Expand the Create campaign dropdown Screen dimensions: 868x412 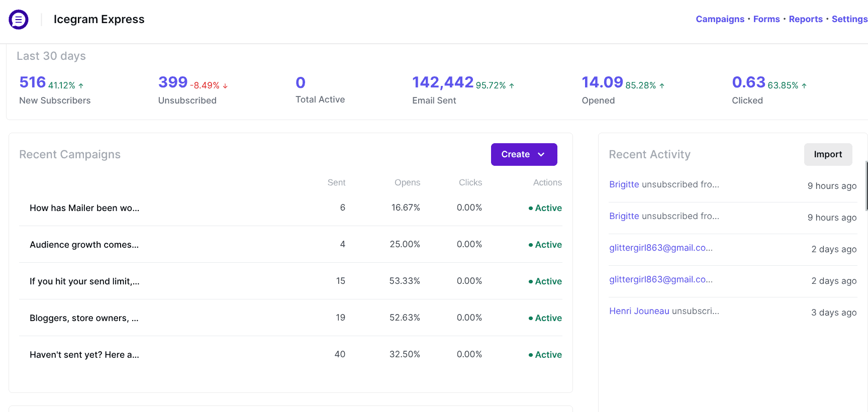524,154
